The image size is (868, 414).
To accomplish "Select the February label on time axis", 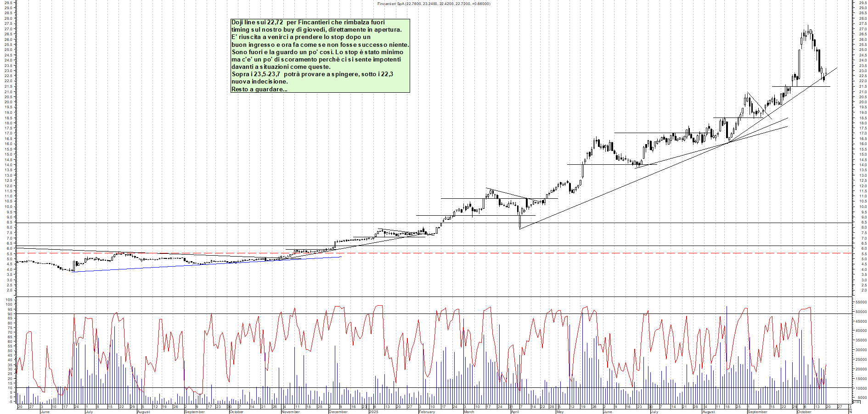I will 427,412.
